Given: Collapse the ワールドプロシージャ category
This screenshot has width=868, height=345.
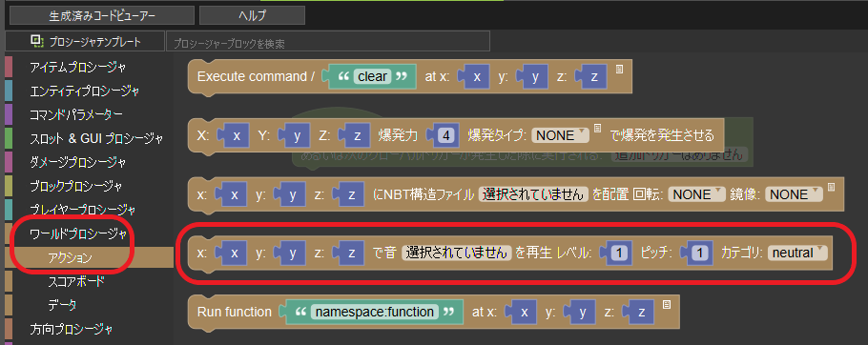Looking at the screenshot, I should click(78, 234).
